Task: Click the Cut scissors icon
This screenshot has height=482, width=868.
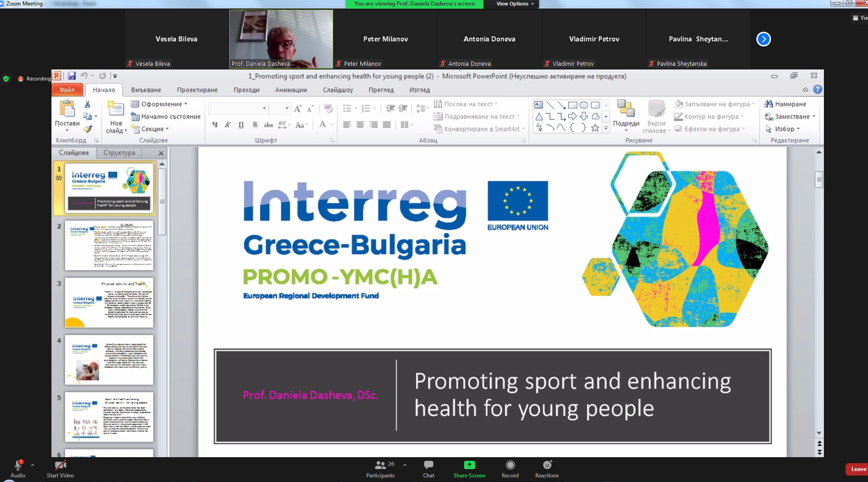Action: point(87,104)
